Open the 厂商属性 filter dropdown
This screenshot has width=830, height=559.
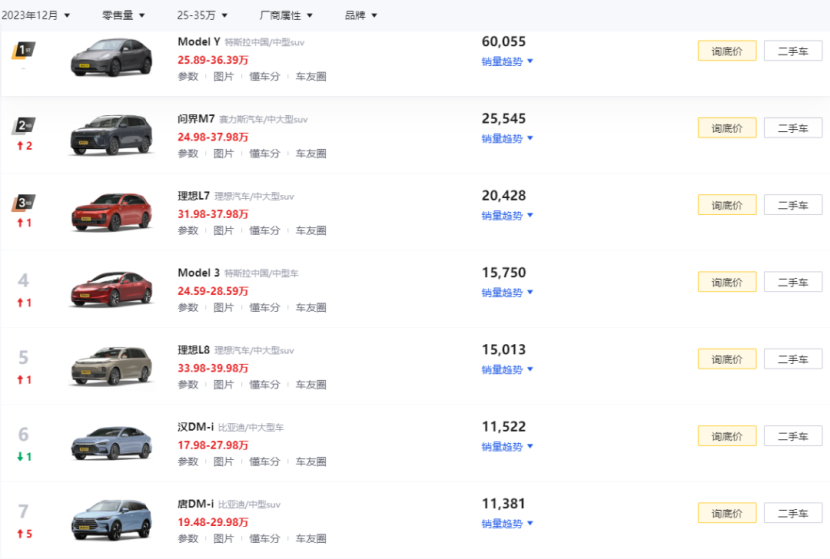[286, 15]
